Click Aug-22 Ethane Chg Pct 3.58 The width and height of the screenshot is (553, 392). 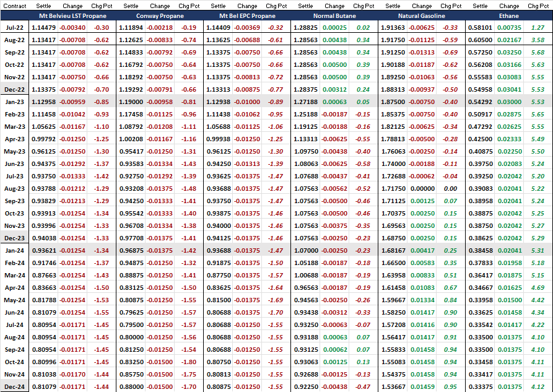[x=538, y=40]
